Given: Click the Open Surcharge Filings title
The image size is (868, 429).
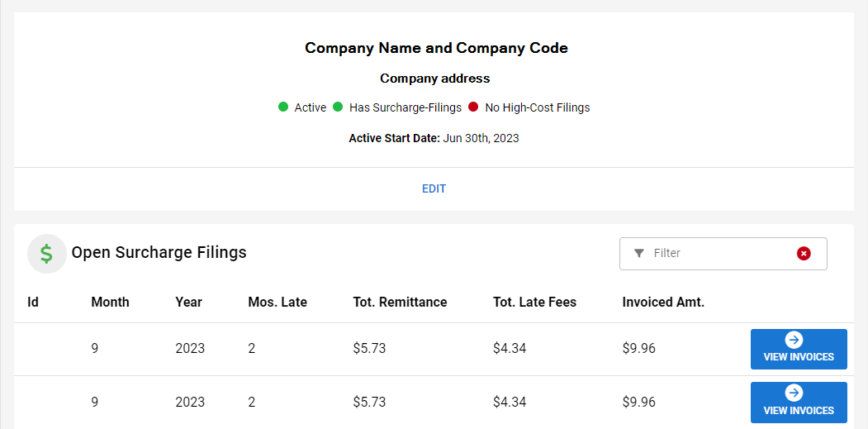Looking at the screenshot, I should 159,252.
